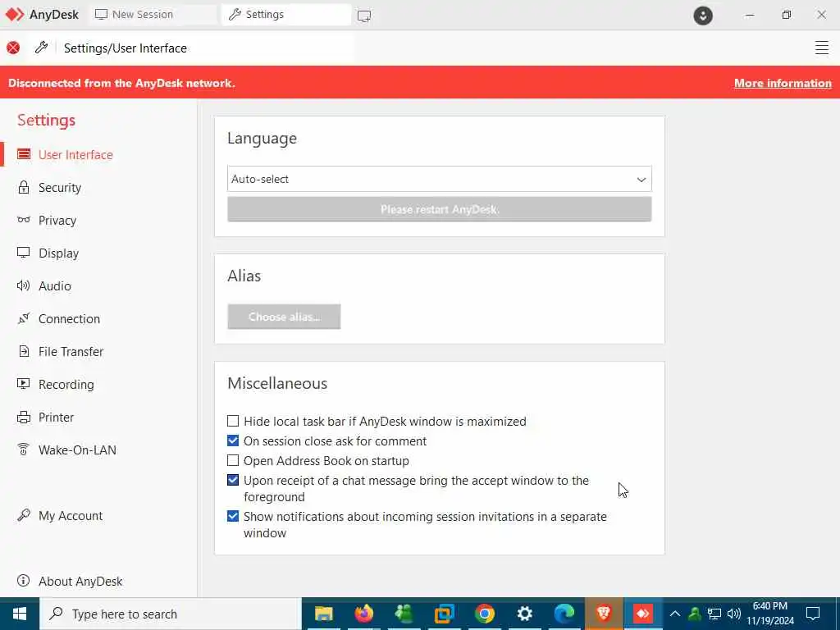The height and width of the screenshot is (630, 840).
Task: Open the hamburger menu icon
Action: click(x=822, y=48)
